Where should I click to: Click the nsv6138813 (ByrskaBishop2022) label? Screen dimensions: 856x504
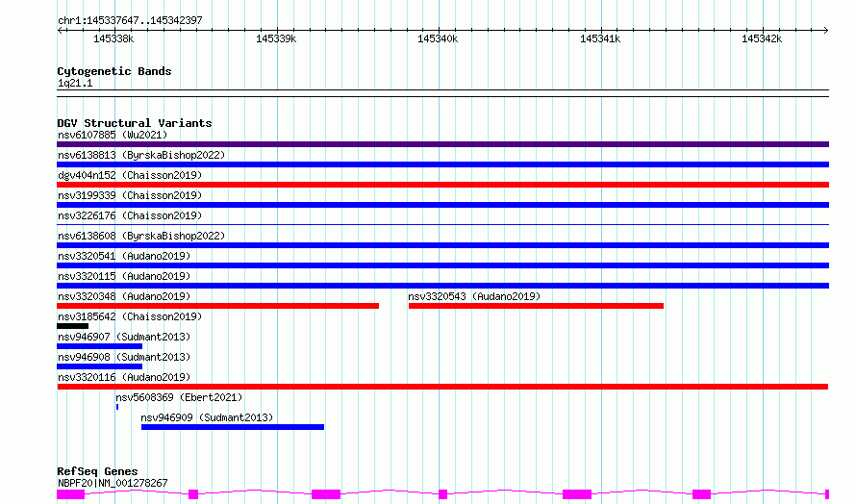[141, 155]
